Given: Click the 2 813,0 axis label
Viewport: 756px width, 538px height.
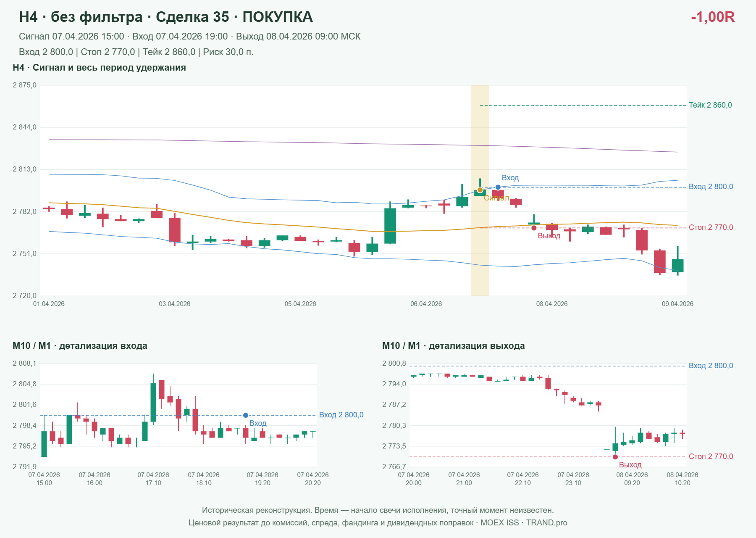Looking at the screenshot, I should coord(24,169).
